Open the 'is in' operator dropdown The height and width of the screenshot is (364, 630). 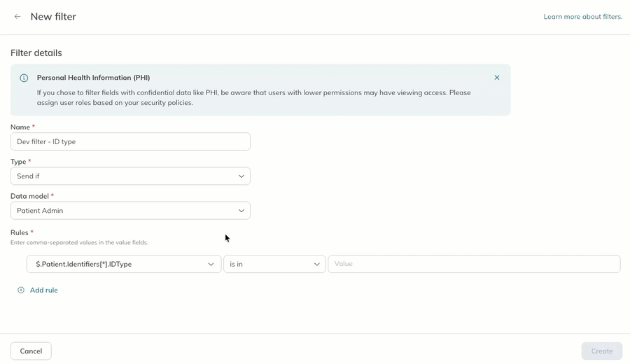[x=274, y=264]
